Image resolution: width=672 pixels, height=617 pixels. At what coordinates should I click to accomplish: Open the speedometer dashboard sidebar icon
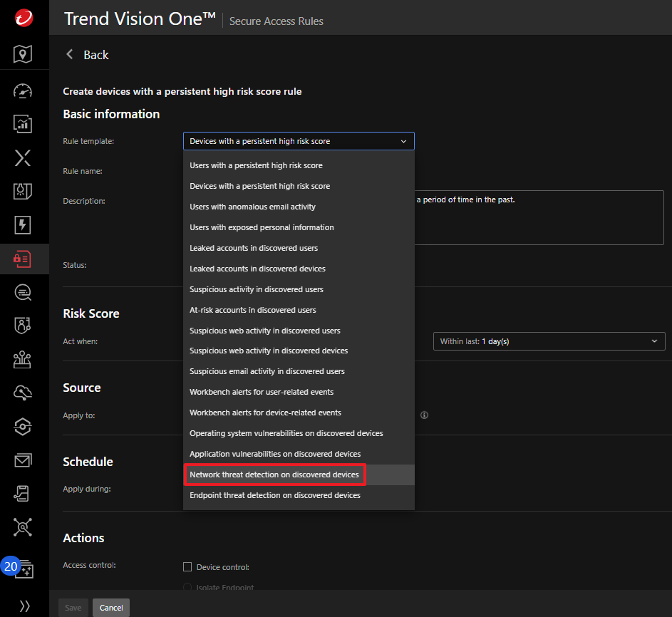pyautogui.click(x=23, y=91)
